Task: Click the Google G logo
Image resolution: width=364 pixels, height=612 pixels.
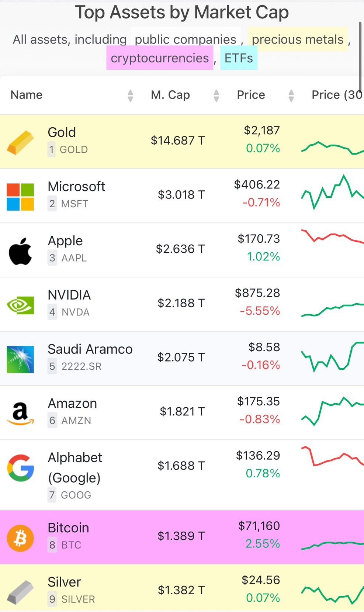Action: (20, 468)
